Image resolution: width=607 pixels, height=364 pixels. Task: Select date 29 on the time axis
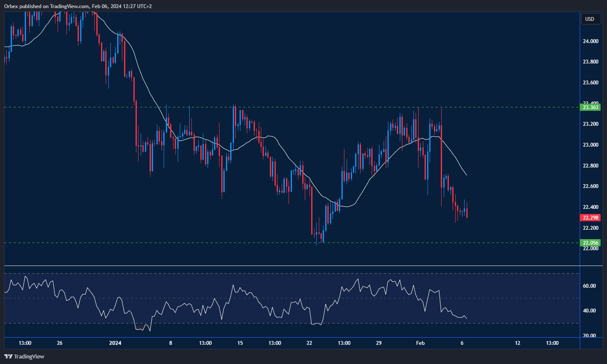coord(379,343)
